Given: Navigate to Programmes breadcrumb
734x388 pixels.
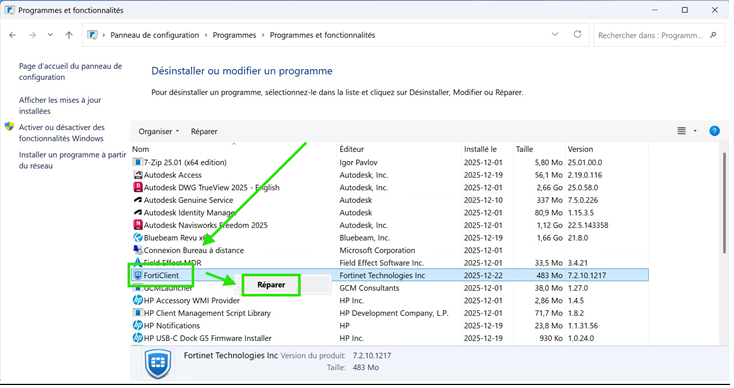Looking at the screenshot, I should point(234,35).
